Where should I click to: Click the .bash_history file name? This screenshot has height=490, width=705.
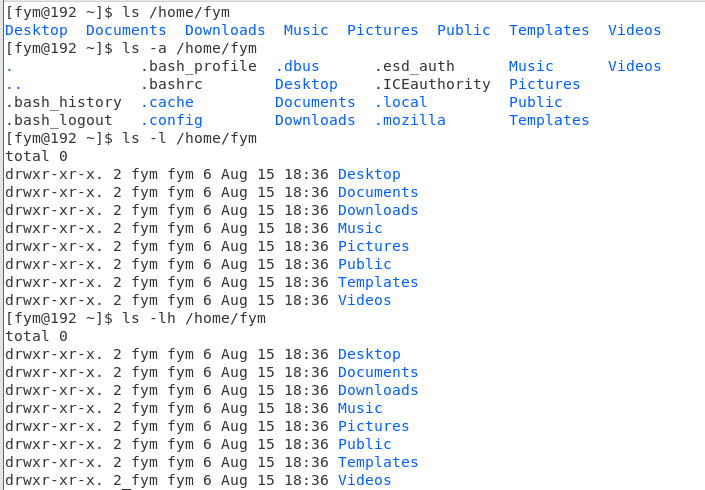pos(63,102)
